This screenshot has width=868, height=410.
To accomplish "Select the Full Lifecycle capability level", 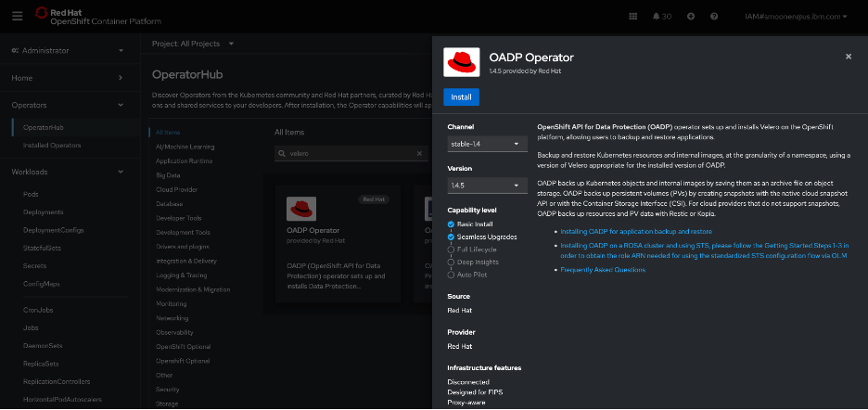I will (x=451, y=250).
